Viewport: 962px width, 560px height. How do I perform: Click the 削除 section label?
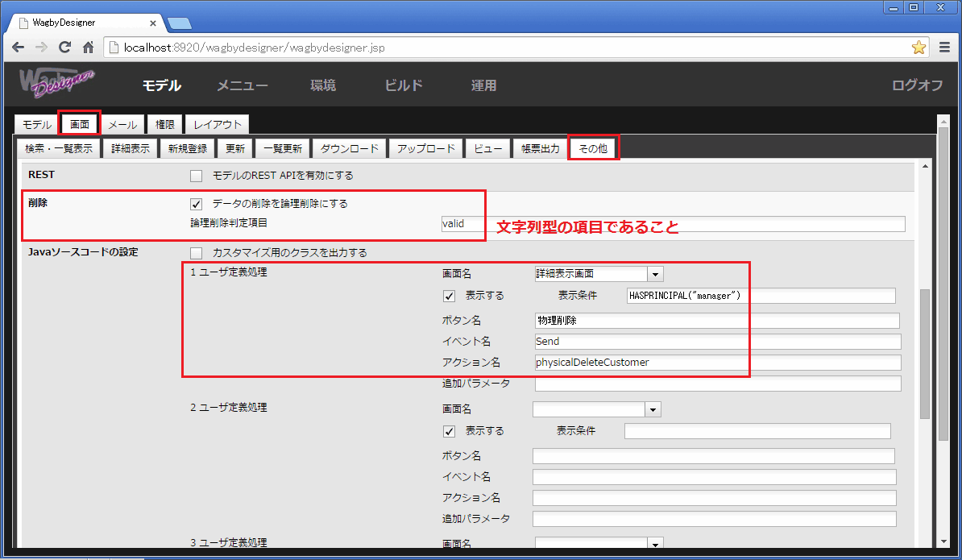37,203
